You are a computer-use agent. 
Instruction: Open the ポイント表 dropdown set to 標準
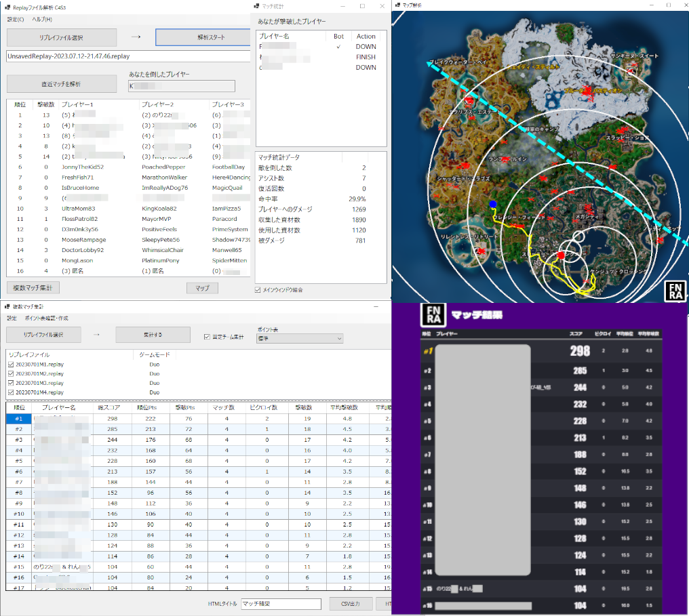click(x=300, y=339)
